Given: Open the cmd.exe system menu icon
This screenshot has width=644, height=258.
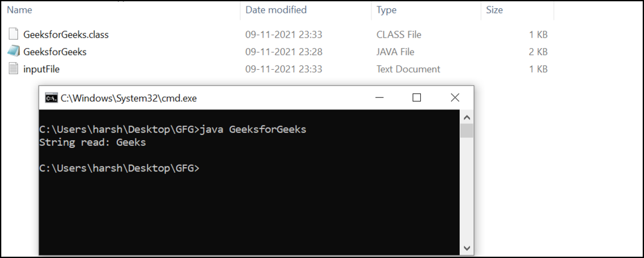Looking at the screenshot, I should click(x=50, y=98).
